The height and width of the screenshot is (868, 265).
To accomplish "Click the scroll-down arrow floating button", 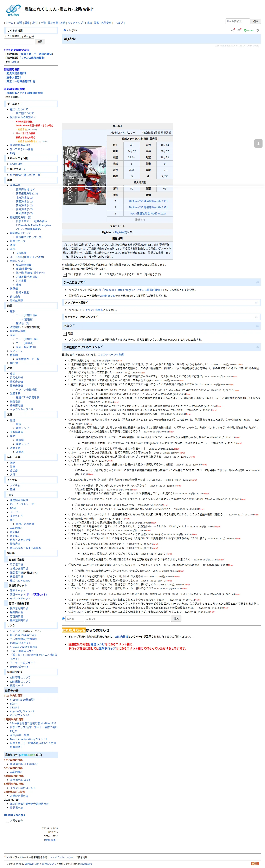I will pos(258,143).
